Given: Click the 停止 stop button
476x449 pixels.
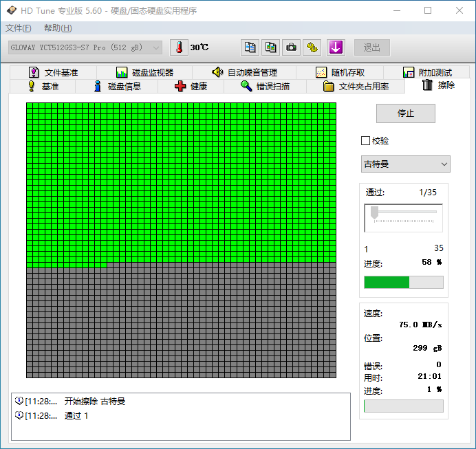Looking at the screenshot, I should click(406, 113).
